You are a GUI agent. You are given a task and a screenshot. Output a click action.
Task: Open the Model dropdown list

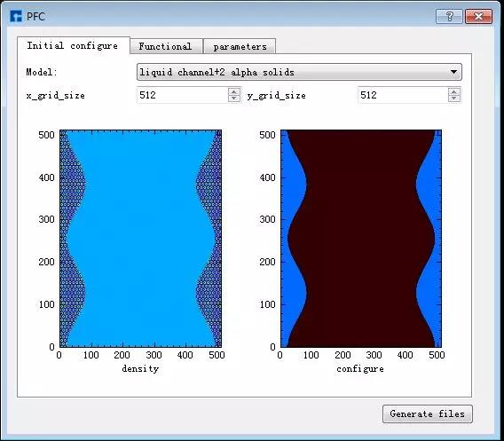[x=299, y=72]
